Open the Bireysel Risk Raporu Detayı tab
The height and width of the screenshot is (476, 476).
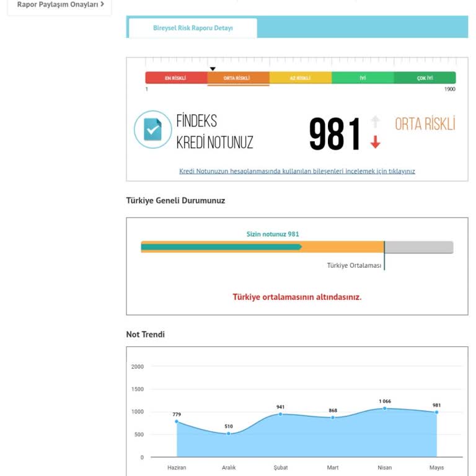tap(193, 28)
